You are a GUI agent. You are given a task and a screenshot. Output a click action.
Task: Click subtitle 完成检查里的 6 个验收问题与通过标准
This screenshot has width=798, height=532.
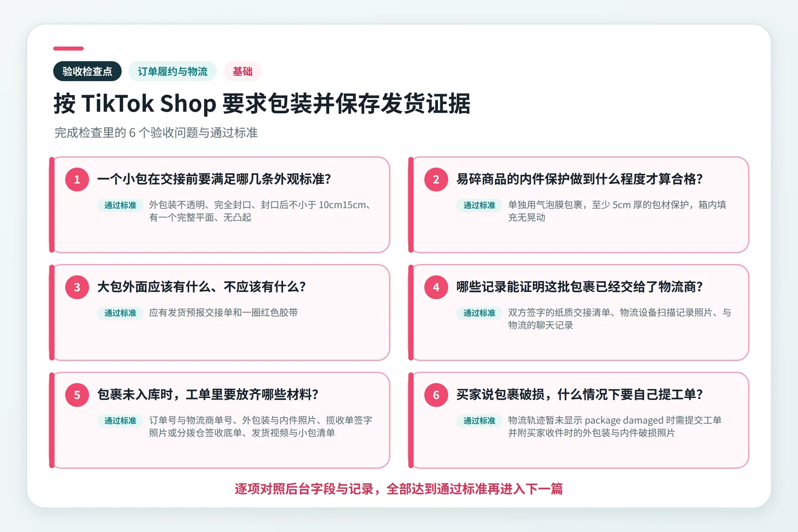coord(156,133)
